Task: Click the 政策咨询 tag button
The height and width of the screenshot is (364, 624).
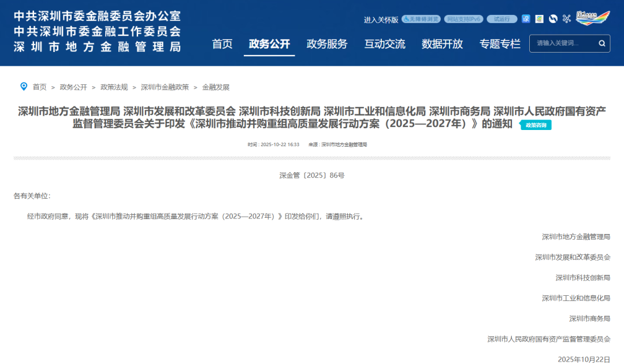Action: (536, 125)
